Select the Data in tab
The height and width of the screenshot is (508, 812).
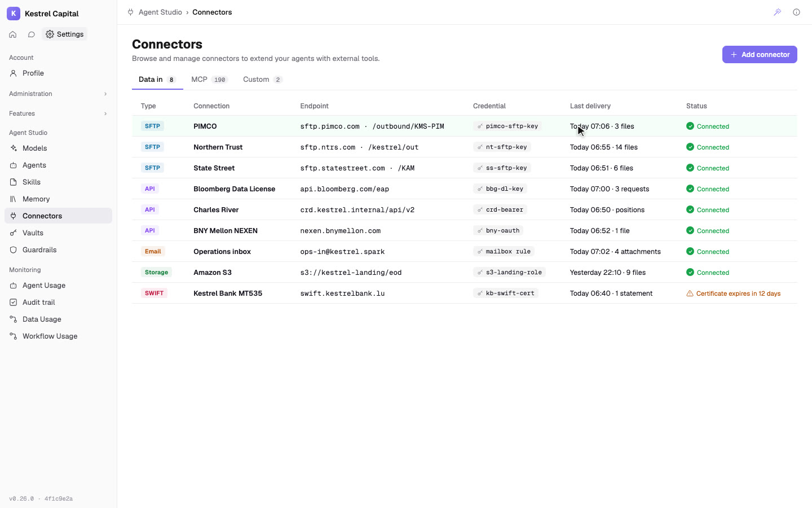[x=157, y=80]
